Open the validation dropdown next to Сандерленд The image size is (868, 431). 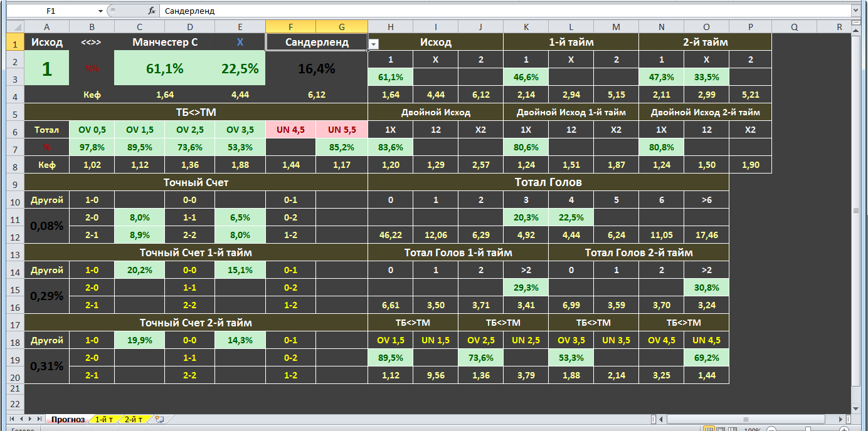coord(373,44)
